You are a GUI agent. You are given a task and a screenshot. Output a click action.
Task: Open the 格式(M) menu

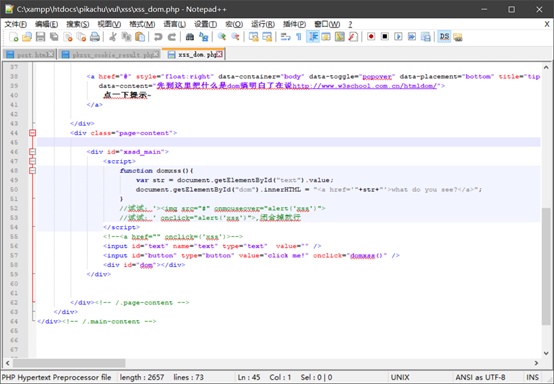(x=142, y=24)
